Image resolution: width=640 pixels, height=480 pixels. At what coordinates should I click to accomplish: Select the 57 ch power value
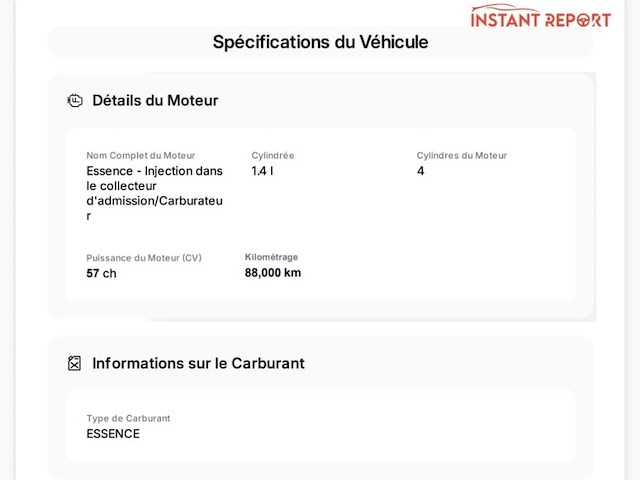[x=101, y=273]
